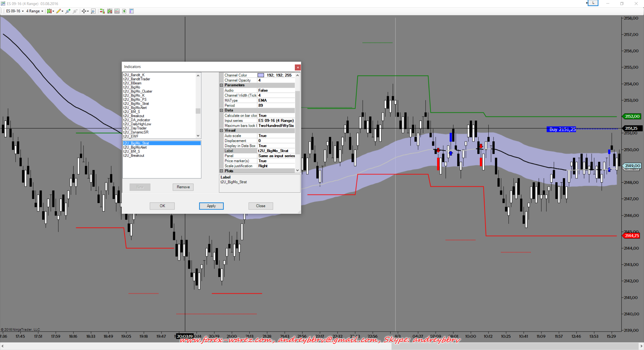This screenshot has height=350, width=644.
Task: Open the Data Series toolbar icon
Action: click(x=110, y=11)
